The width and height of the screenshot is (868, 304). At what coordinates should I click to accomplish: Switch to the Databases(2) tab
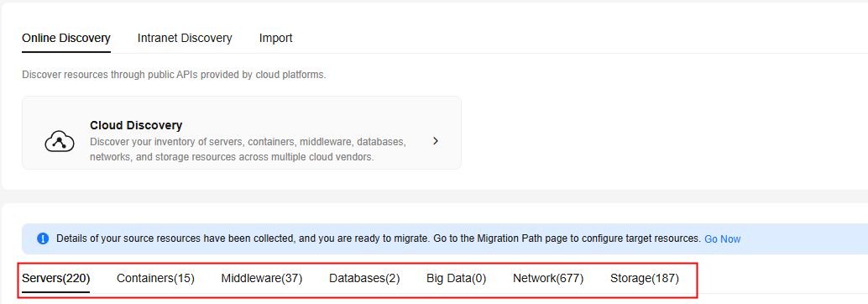[365, 278]
